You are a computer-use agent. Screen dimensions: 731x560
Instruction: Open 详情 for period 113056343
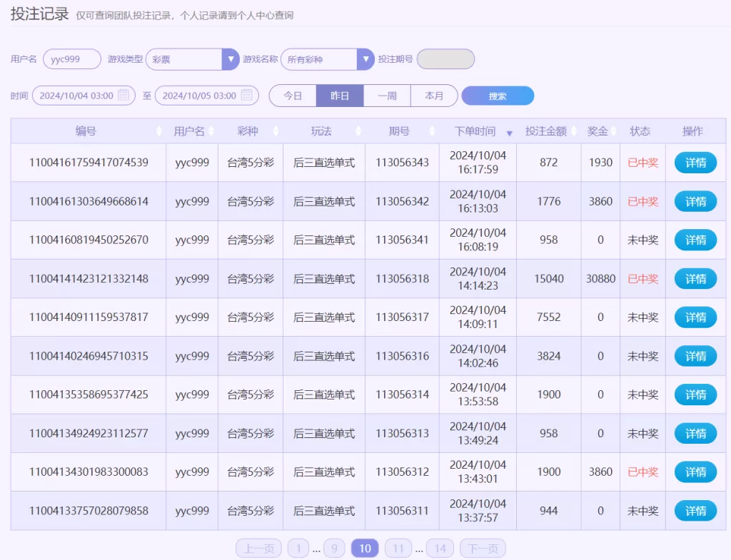tap(695, 163)
